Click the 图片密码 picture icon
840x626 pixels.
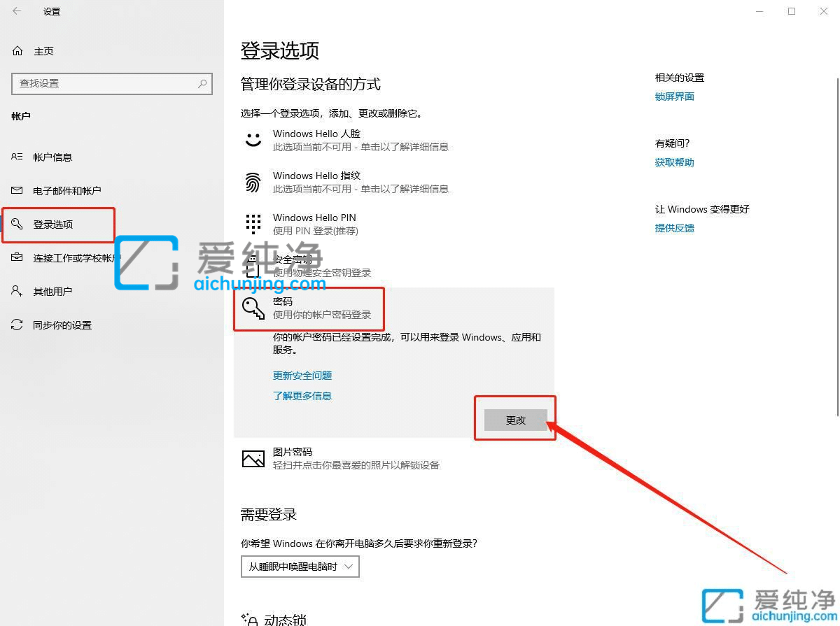[x=253, y=458]
